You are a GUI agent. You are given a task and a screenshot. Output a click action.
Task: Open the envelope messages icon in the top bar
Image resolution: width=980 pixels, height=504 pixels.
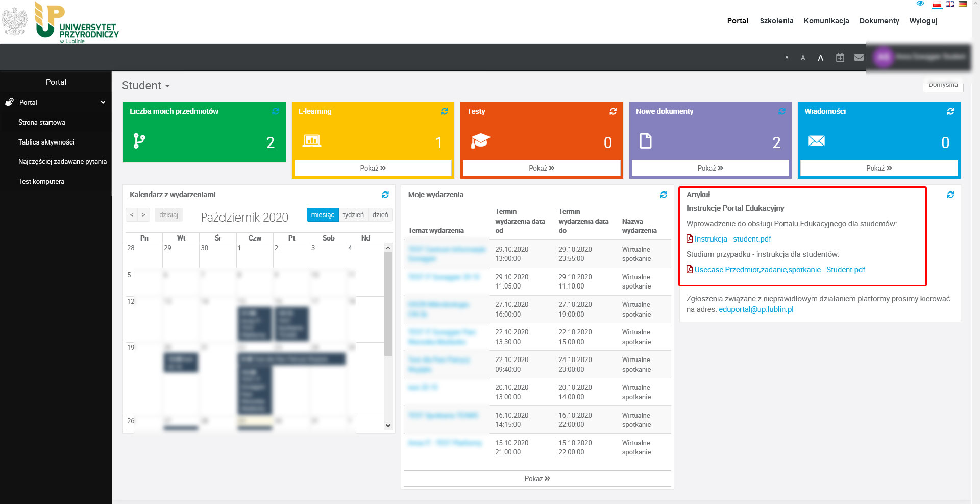point(859,58)
